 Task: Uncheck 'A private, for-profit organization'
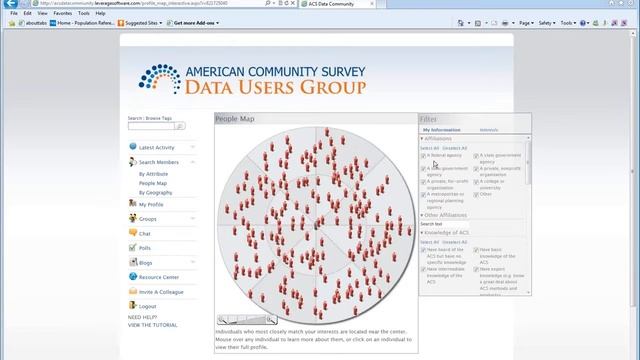[423, 182]
